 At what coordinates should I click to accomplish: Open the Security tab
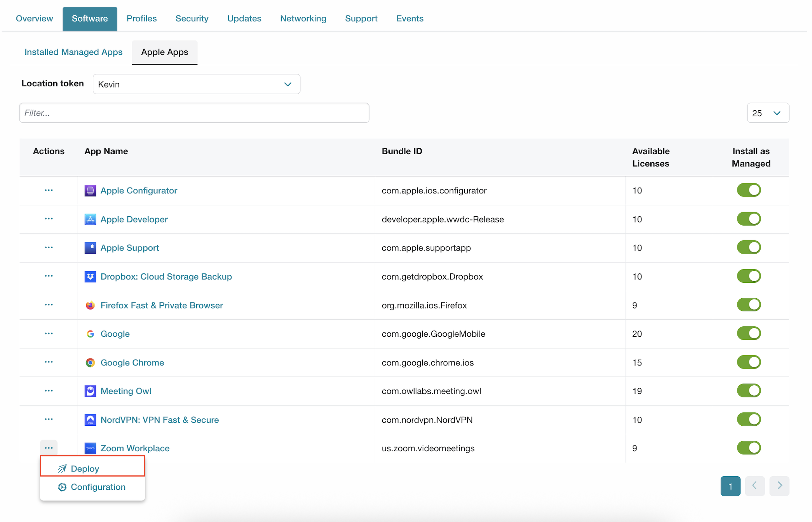pos(192,19)
